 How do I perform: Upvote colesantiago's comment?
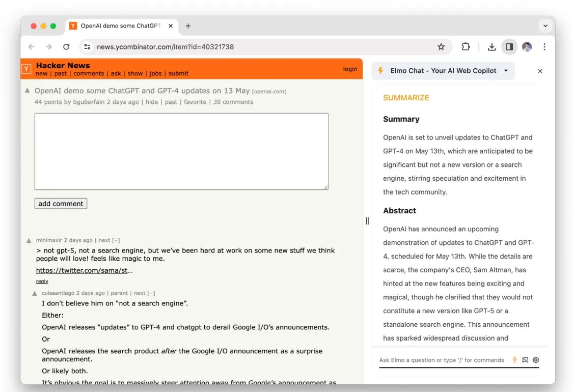click(x=35, y=293)
